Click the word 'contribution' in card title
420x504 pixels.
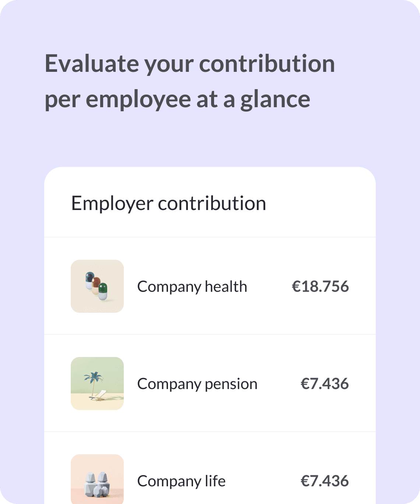click(212, 203)
